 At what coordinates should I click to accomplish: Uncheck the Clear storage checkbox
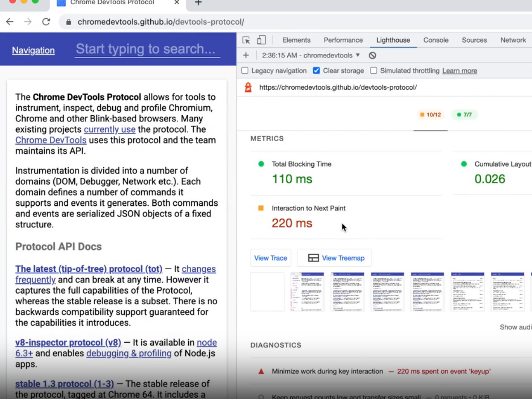point(316,71)
